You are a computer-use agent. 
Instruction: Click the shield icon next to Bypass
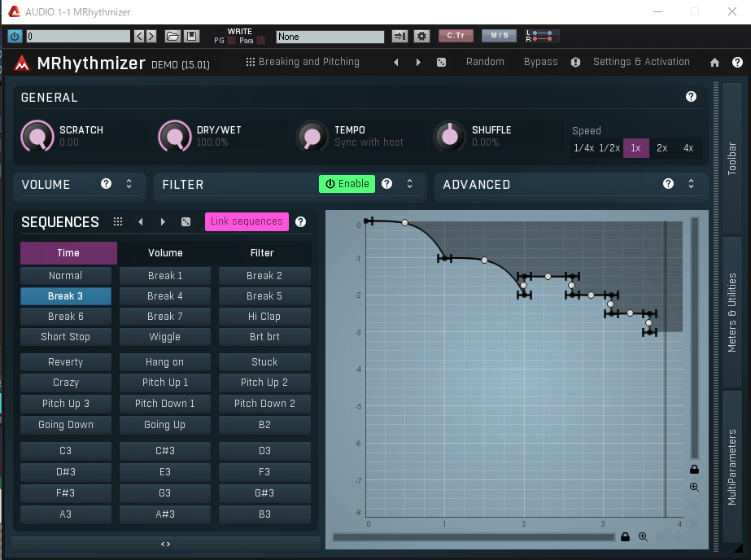(x=576, y=63)
